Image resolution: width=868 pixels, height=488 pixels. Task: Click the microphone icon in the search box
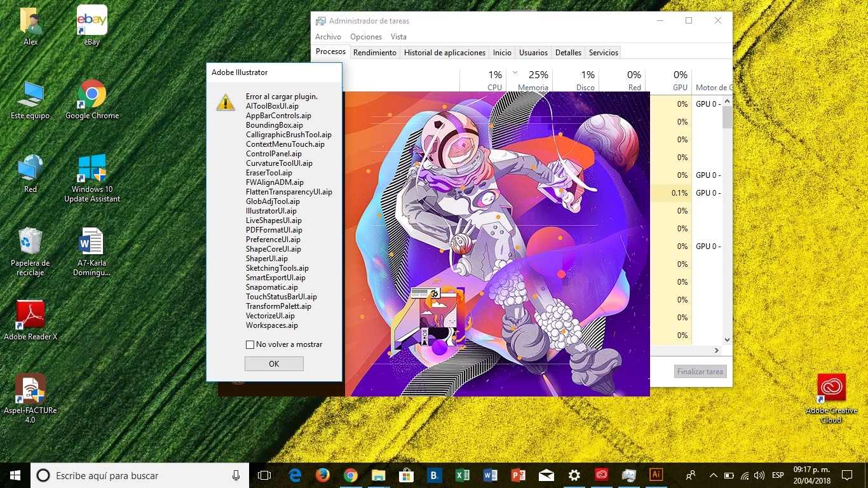[x=236, y=475]
